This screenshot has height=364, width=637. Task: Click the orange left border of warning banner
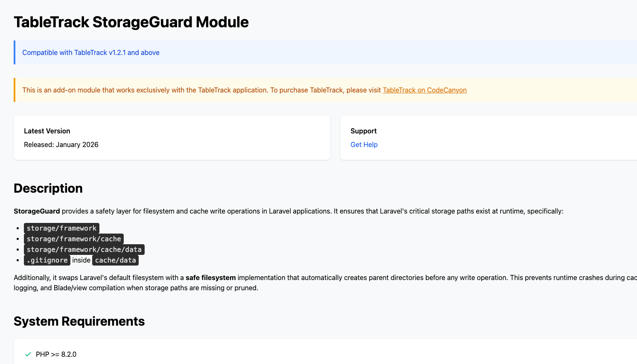click(15, 90)
